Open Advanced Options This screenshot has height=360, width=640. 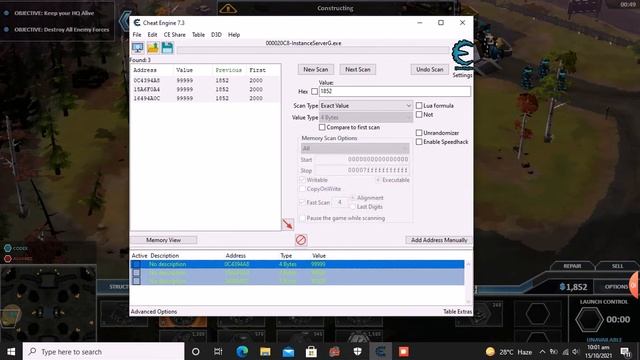(154, 311)
